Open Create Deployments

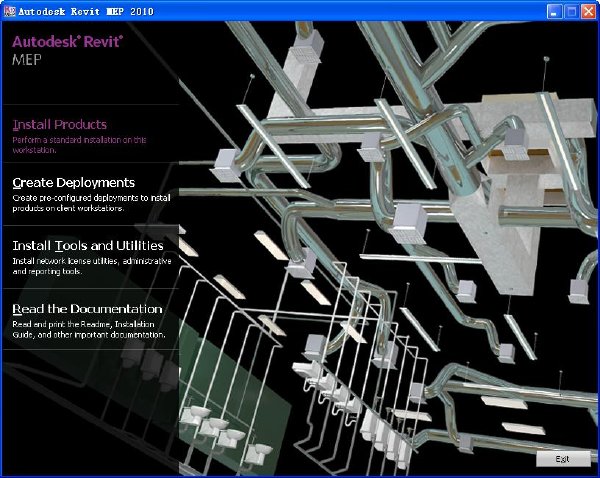[x=73, y=183]
